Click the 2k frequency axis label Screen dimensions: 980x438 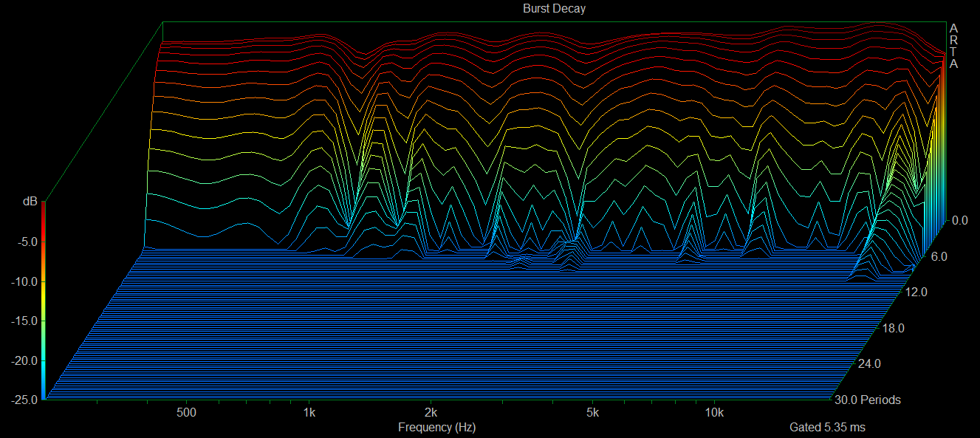(431, 411)
